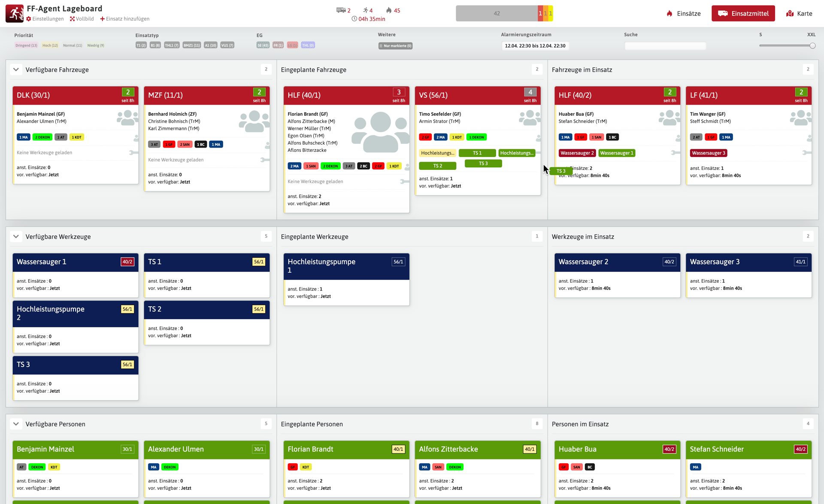Collapse the Verfügbare Werkzeuge section
This screenshot has width=824, height=504.
[x=16, y=236]
